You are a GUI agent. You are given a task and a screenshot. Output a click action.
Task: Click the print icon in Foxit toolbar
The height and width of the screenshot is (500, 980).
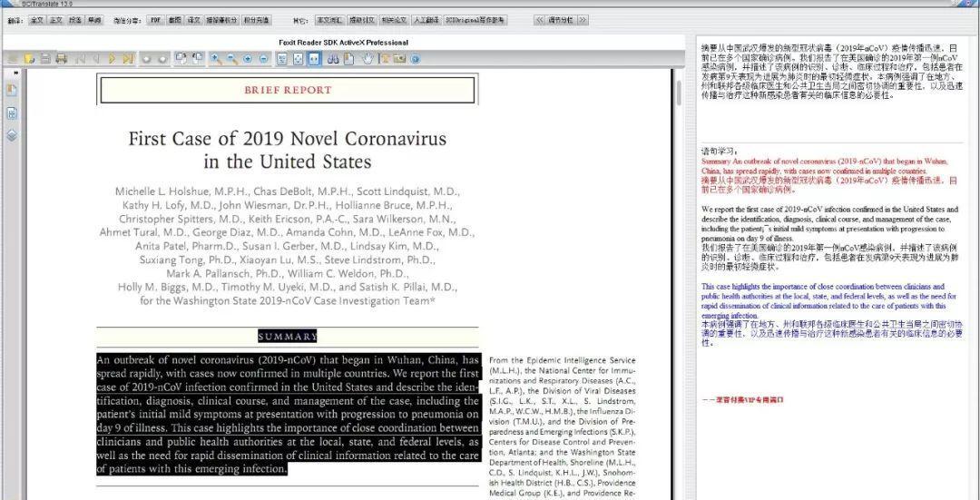62,59
